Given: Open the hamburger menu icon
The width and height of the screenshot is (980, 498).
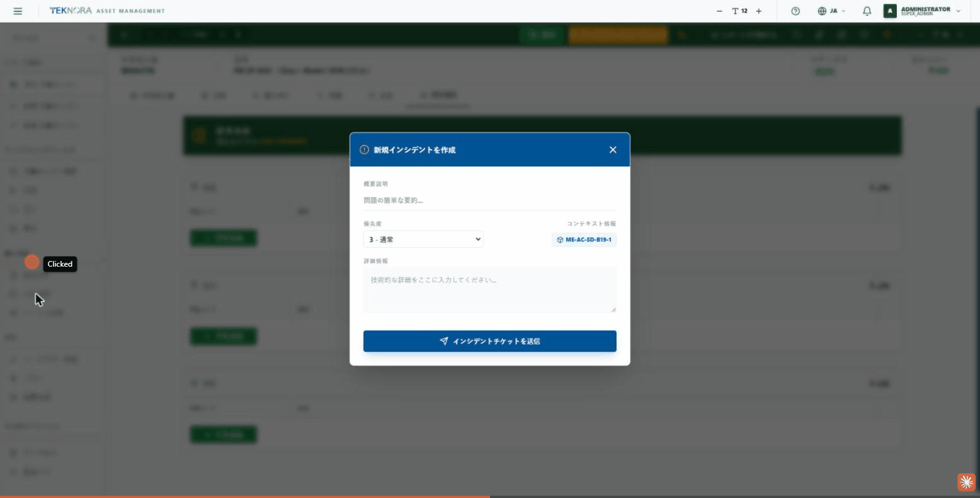Looking at the screenshot, I should [x=18, y=11].
